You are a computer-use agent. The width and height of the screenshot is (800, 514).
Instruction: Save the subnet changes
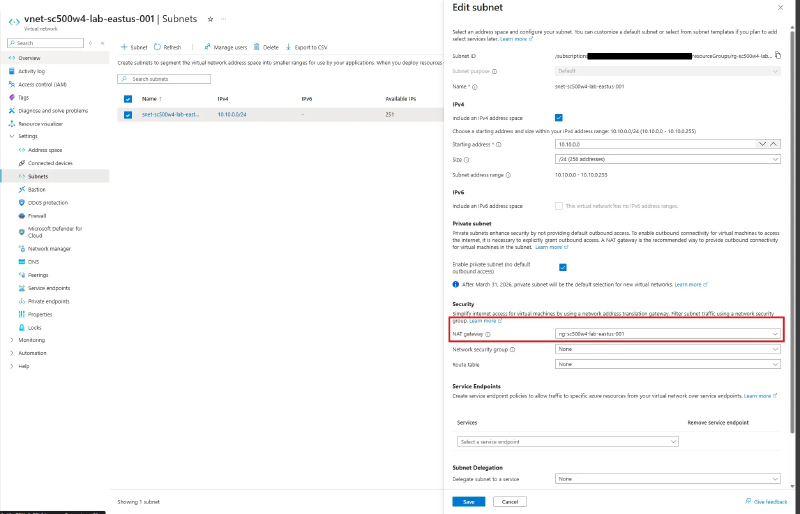pos(468,502)
